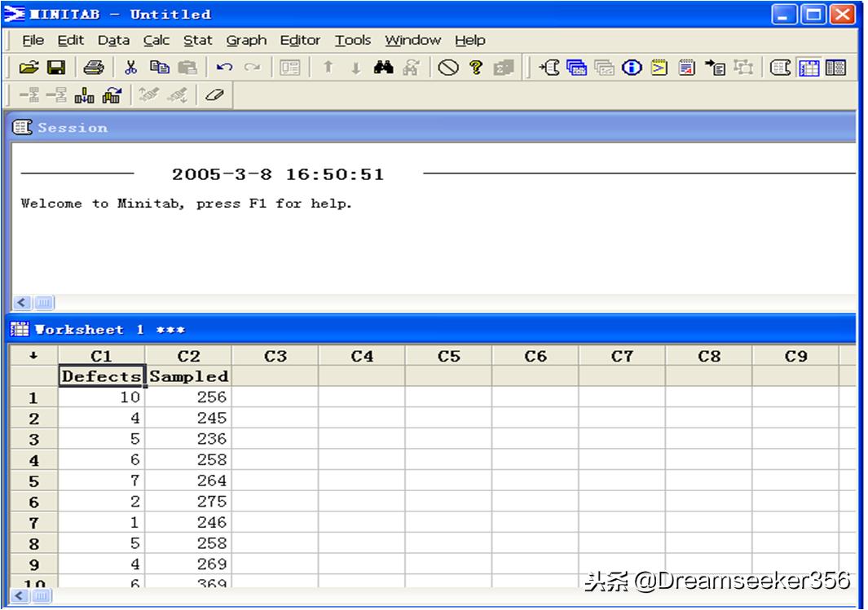Click the Show Session Folder icon
Screen dimensions: 868x610
(549, 68)
